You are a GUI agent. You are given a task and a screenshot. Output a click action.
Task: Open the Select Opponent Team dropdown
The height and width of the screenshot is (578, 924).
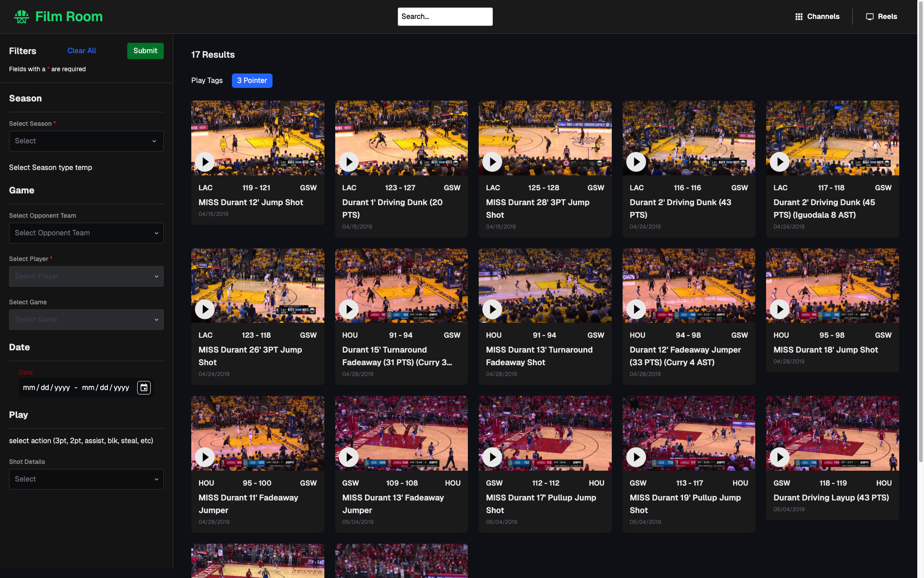[x=86, y=233]
